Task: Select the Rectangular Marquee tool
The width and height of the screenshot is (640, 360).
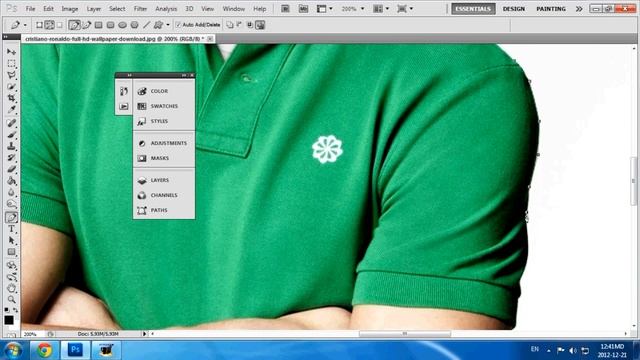Action: tap(11, 64)
